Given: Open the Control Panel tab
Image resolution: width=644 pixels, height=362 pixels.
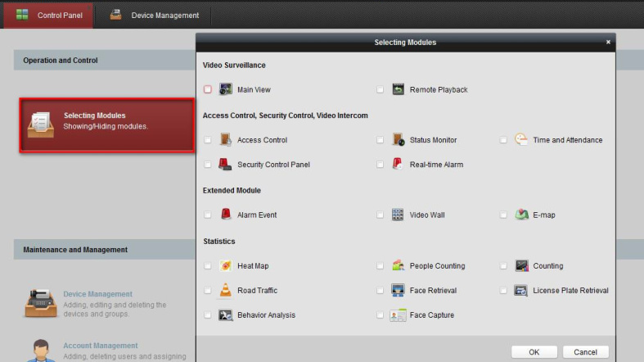Looking at the screenshot, I should coord(49,16).
